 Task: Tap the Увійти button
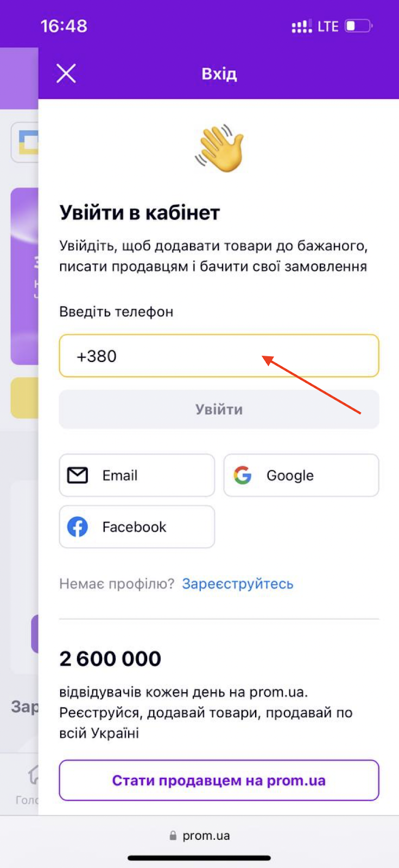(219, 409)
